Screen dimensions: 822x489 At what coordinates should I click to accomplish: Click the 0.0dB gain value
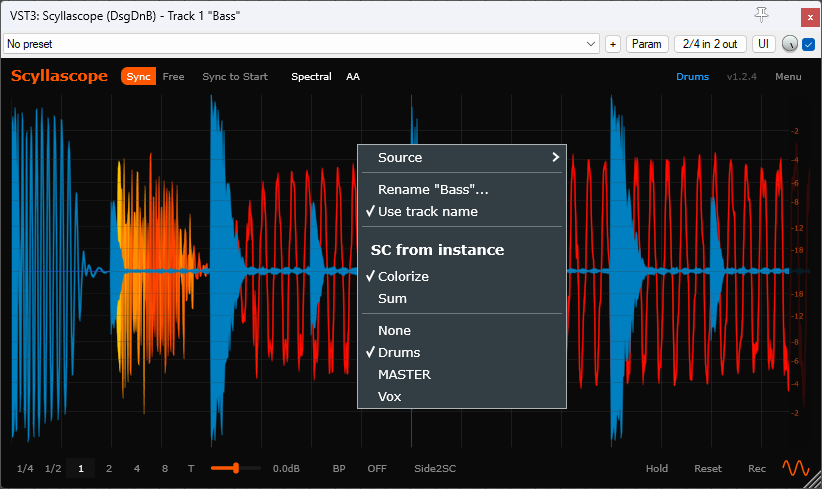[286, 469]
